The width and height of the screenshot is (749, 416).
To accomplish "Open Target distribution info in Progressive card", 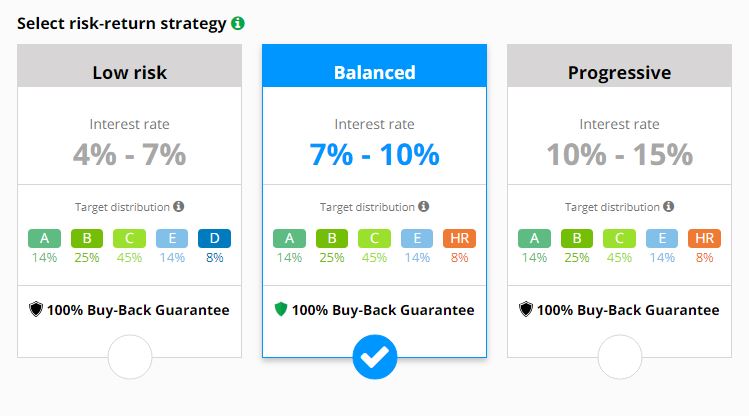I will 669,206.
